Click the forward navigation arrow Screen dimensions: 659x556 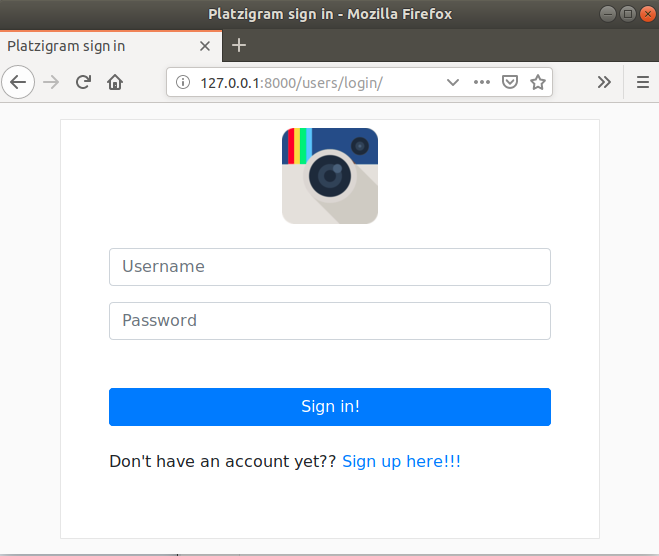(51, 82)
